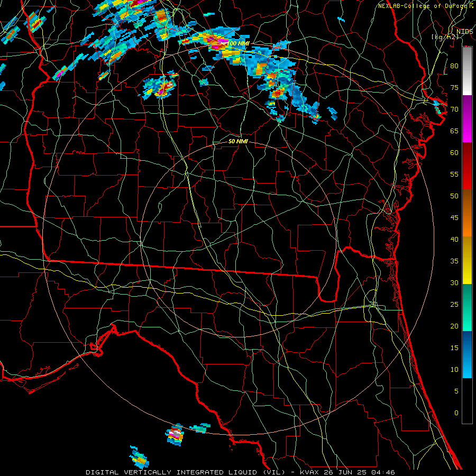Click the 100 NMI range ring label
This screenshot has width=476, height=476.
239,43
